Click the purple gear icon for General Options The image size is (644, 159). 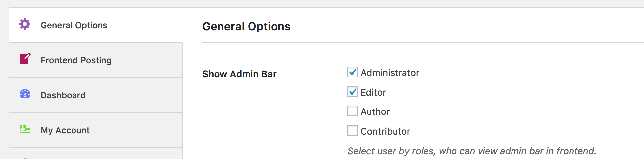(x=25, y=24)
